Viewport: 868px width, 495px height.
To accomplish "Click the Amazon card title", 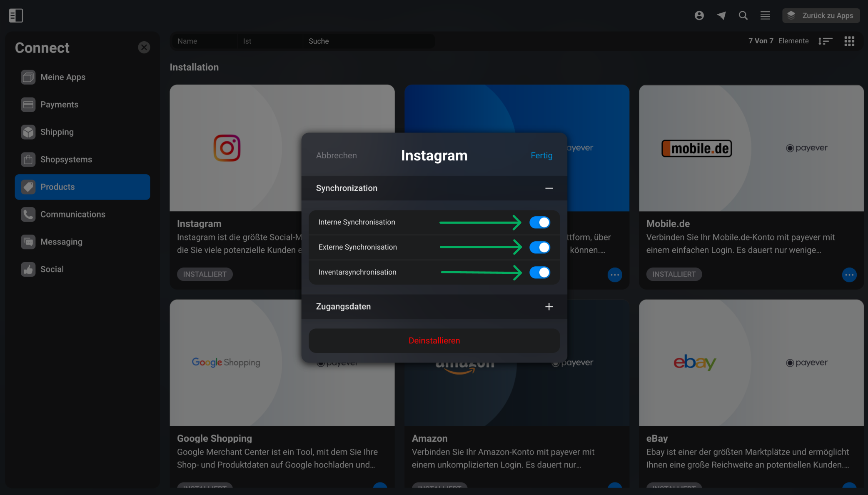I will (429, 438).
